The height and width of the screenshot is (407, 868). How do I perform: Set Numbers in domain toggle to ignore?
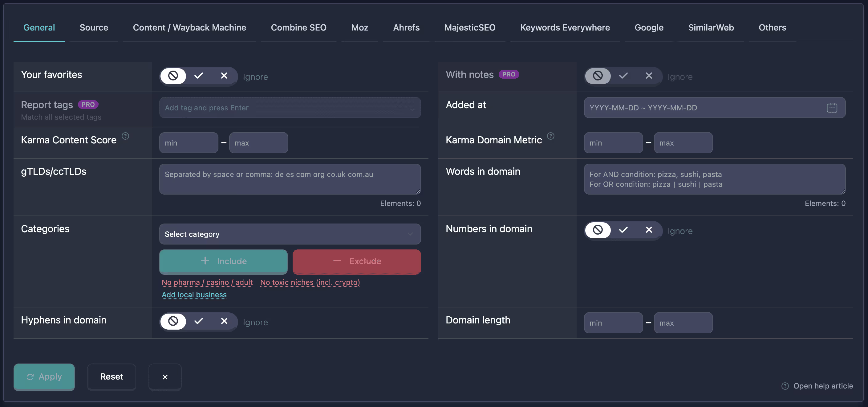598,230
